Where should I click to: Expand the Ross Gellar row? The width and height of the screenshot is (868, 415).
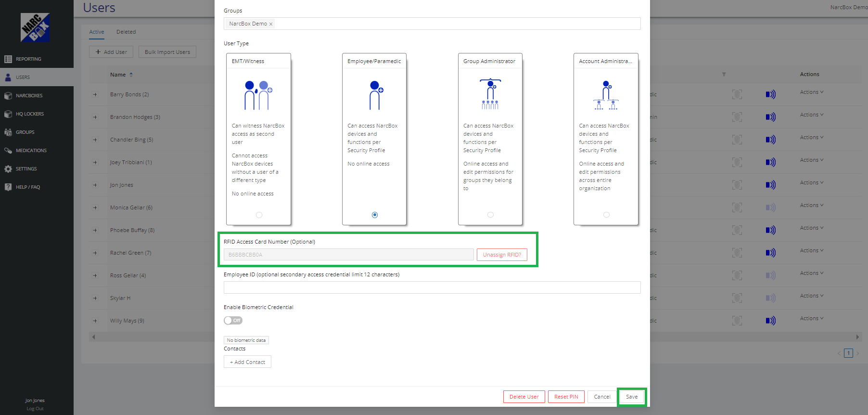point(95,276)
